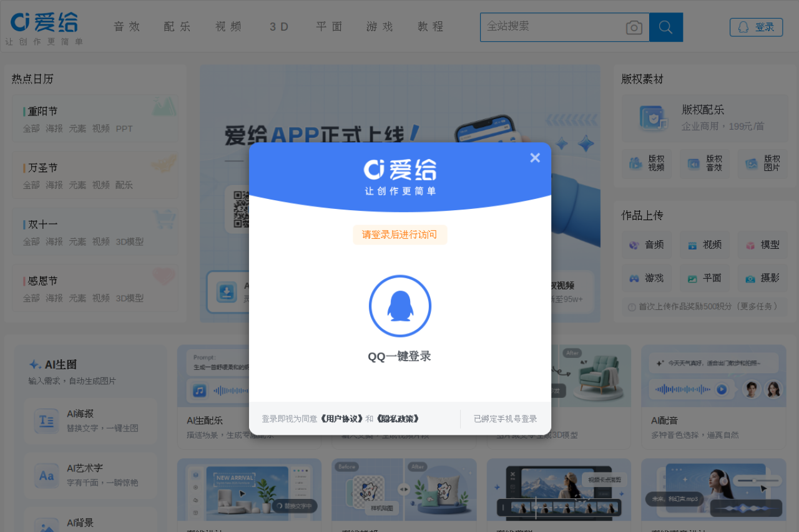Open the 视频 navigation menu
Viewport: 799px width, 532px height.
pyautogui.click(x=228, y=26)
